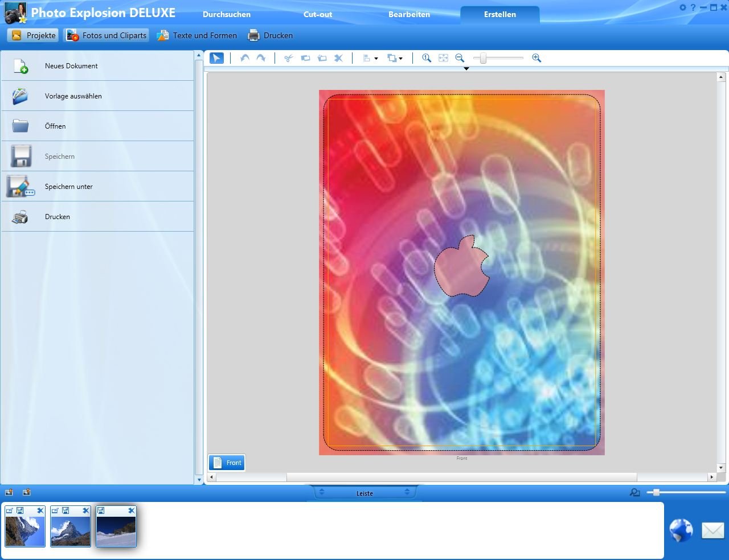
Task: Click the Öffnen folder icon
Action: pos(21,126)
